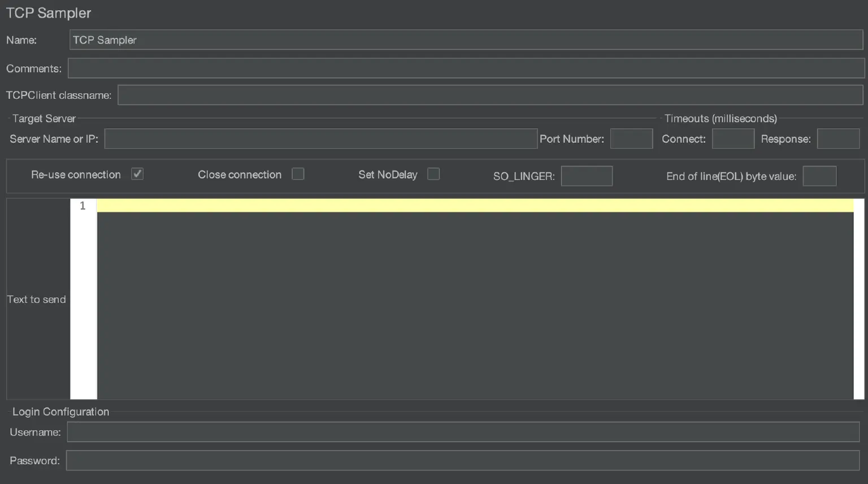Select the Port Number field
Viewport: 868px width, 484px height.
pyautogui.click(x=631, y=138)
